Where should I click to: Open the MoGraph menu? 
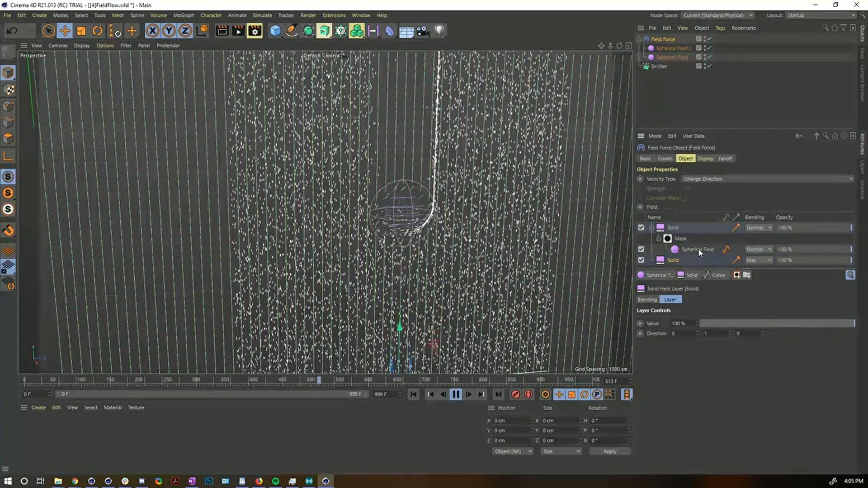[184, 15]
